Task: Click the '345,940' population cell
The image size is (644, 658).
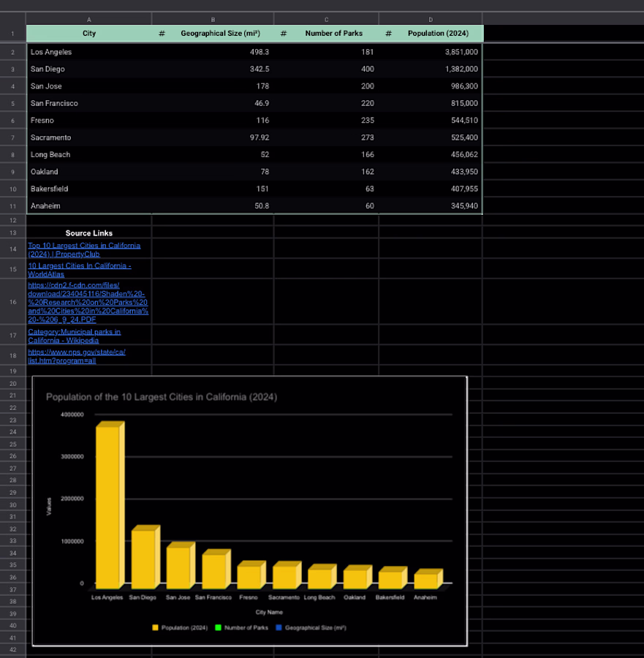Action: (431, 206)
